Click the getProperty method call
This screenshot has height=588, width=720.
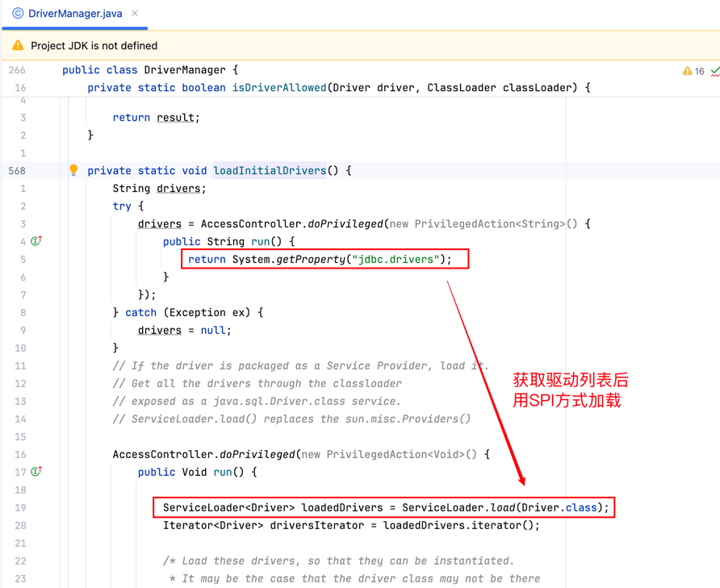coord(310,259)
